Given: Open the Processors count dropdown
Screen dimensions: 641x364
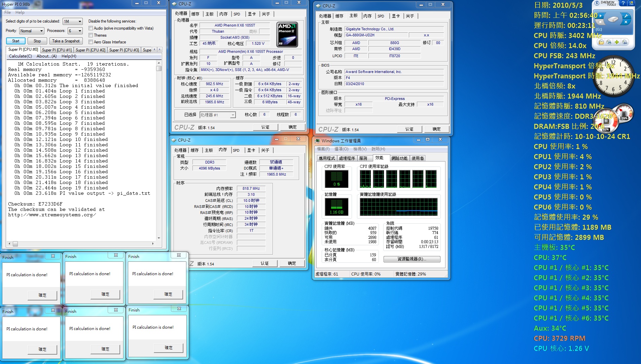Looking at the screenshot, I should [x=75, y=31].
